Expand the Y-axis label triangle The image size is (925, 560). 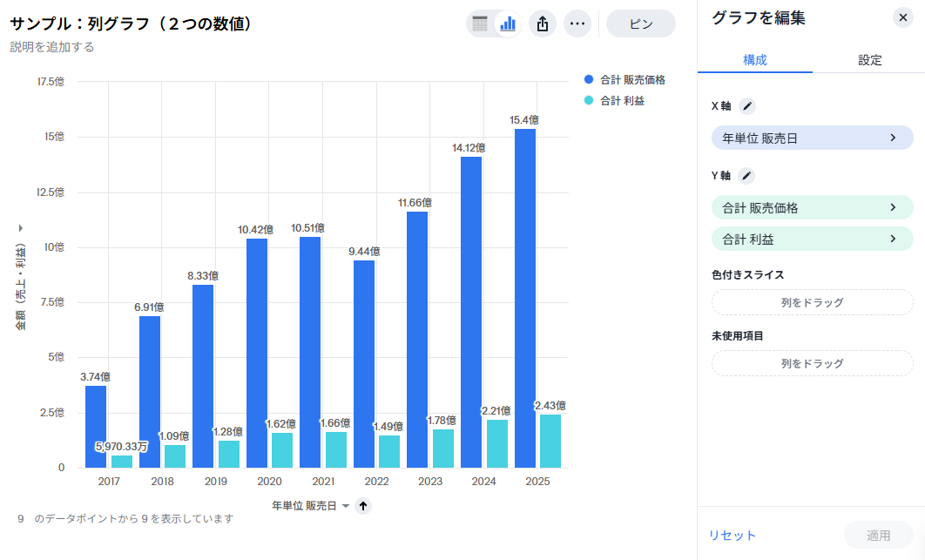21,228
